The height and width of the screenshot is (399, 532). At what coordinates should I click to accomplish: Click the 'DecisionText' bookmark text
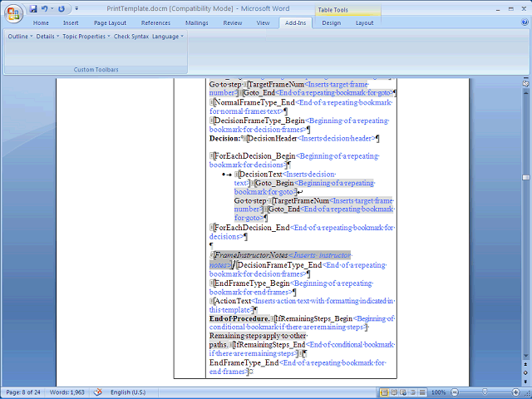(261, 174)
